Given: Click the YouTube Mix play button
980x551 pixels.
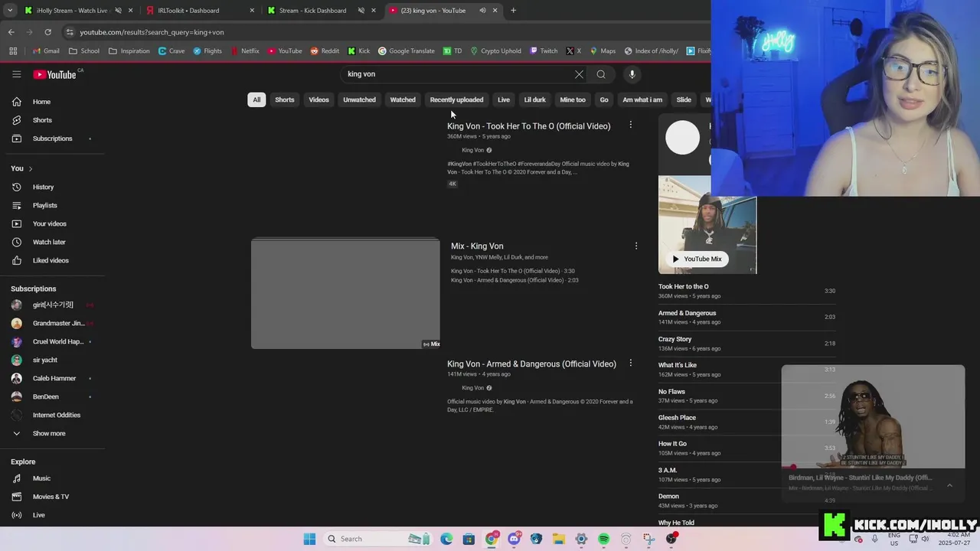Looking at the screenshot, I should point(697,259).
